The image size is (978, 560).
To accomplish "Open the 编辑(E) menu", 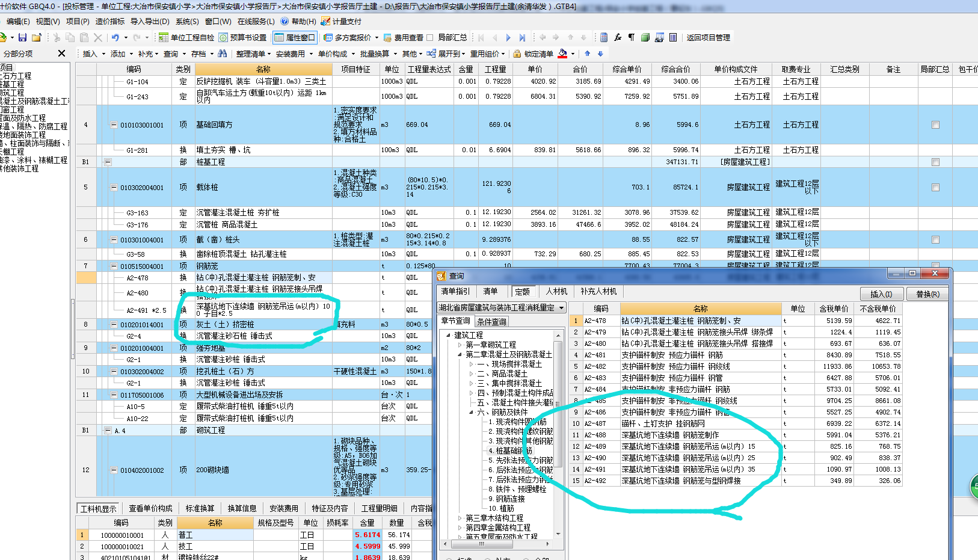I will tap(18, 21).
